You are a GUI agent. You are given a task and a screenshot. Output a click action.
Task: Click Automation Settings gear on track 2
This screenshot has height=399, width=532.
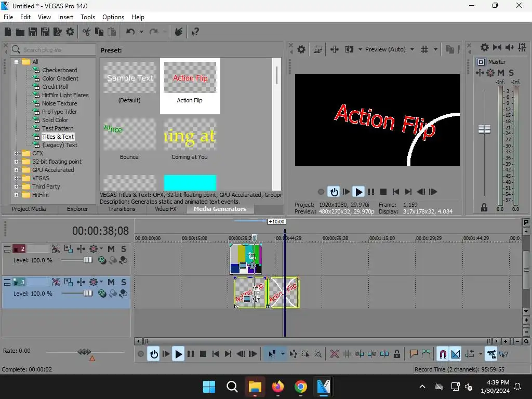[x=94, y=249]
